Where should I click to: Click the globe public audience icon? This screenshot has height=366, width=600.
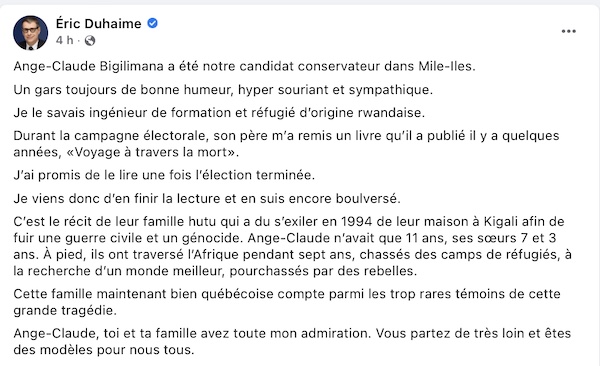click(x=90, y=40)
